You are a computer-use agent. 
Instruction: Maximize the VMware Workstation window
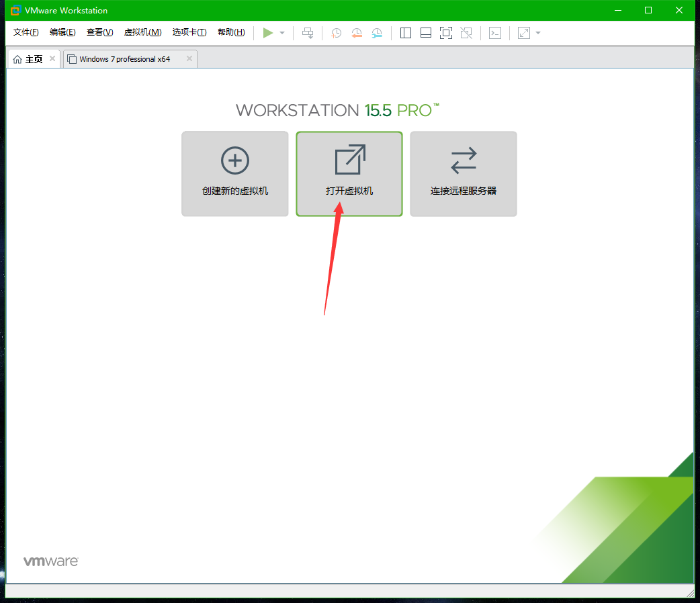pos(648,10)
